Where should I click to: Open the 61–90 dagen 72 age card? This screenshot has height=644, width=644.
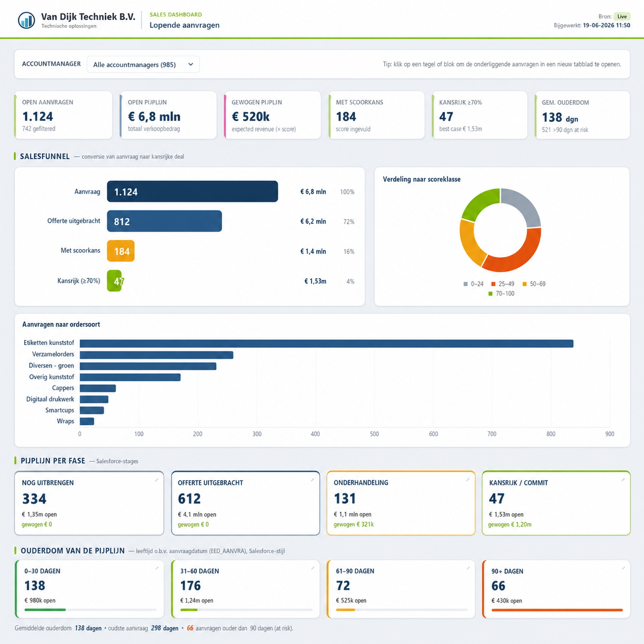(401, 589)
